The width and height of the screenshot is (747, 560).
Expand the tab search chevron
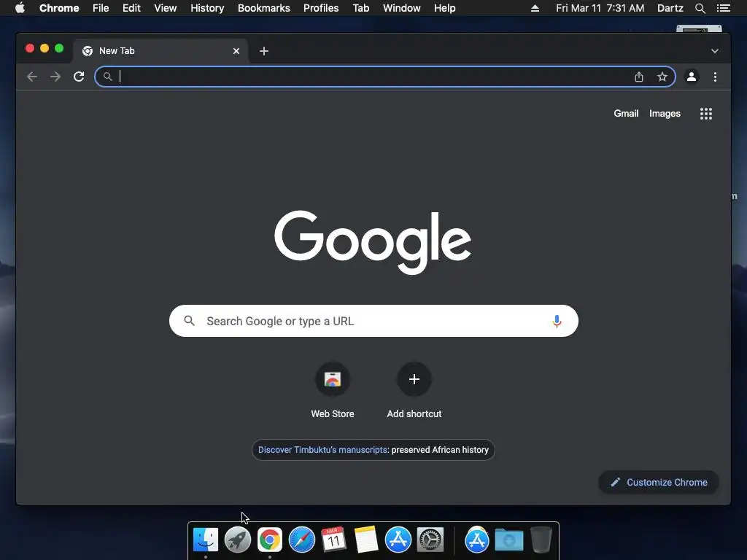point(715,51)
